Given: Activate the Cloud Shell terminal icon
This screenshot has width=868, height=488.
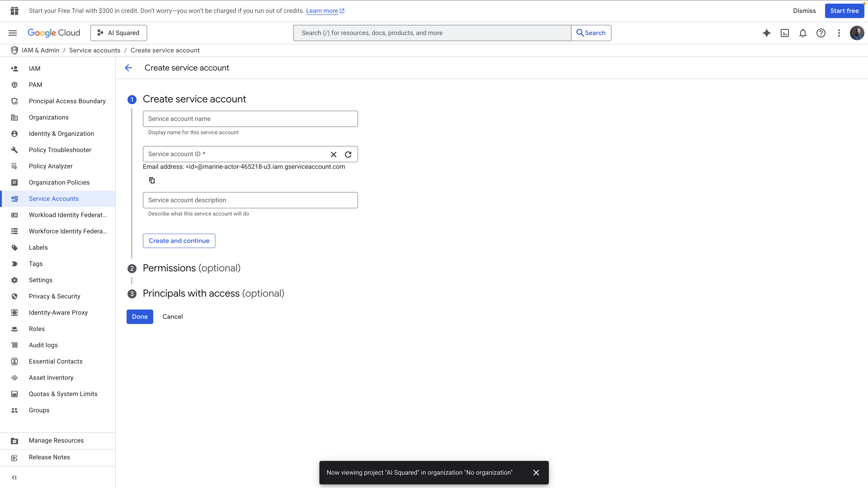Looking at the screenshot, I should coord(785,33).
